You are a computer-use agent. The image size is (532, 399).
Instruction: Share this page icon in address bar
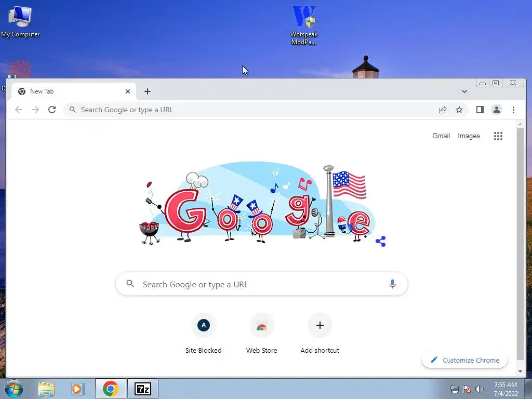pos(443,110)
